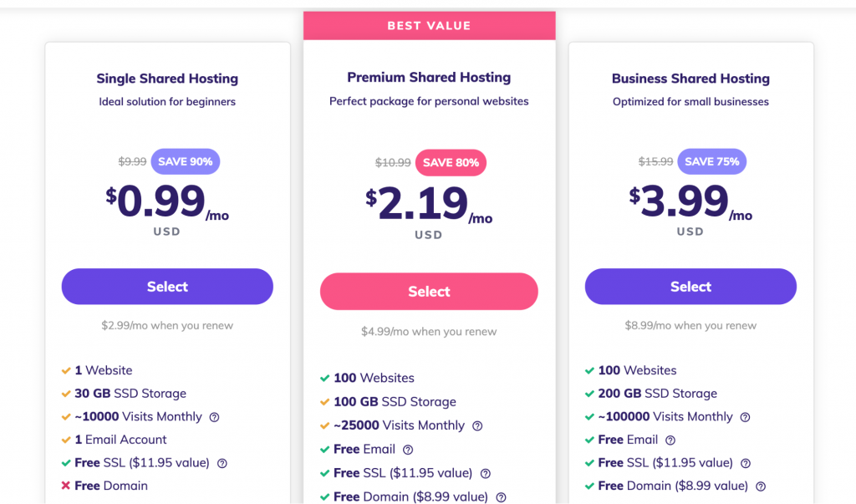This screenshot has height=504, width=856.
Task: Open Free Email tooltip in Premium plan
Action: coord(408,450)
